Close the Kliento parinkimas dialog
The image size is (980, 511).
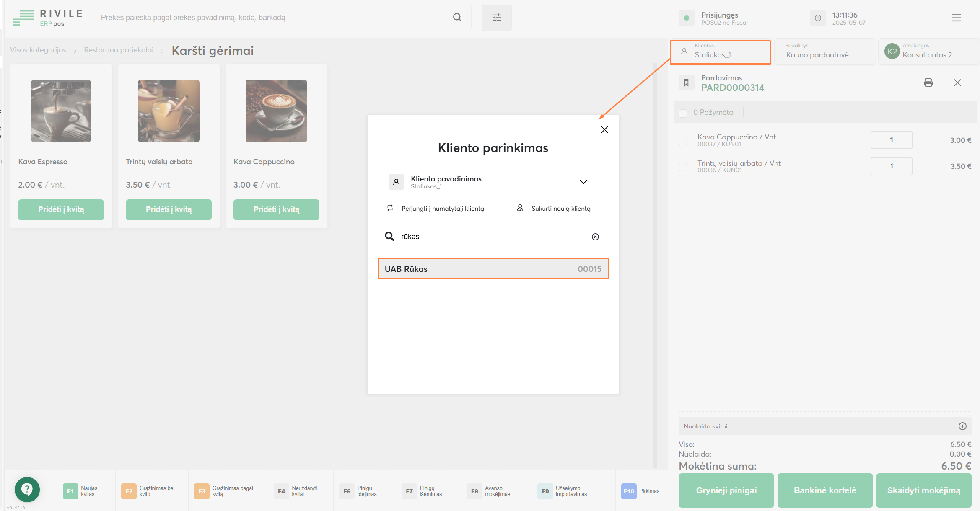pyautogui.click(x=604, y=130)
